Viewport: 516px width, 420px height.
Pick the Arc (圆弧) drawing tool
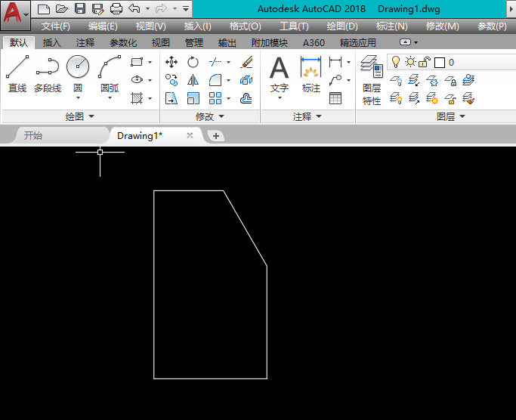coord(110,74)
